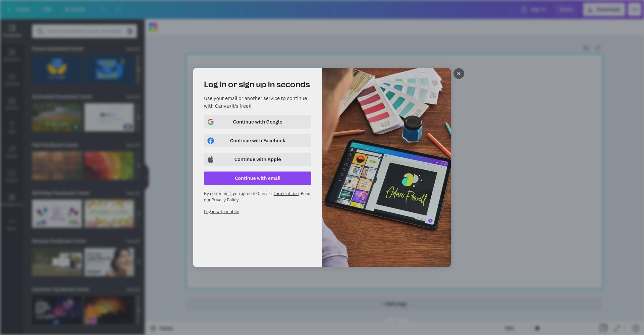Click Continue with Google button
This screenshot has width=644, height=335.
click(x=257, y=122)
